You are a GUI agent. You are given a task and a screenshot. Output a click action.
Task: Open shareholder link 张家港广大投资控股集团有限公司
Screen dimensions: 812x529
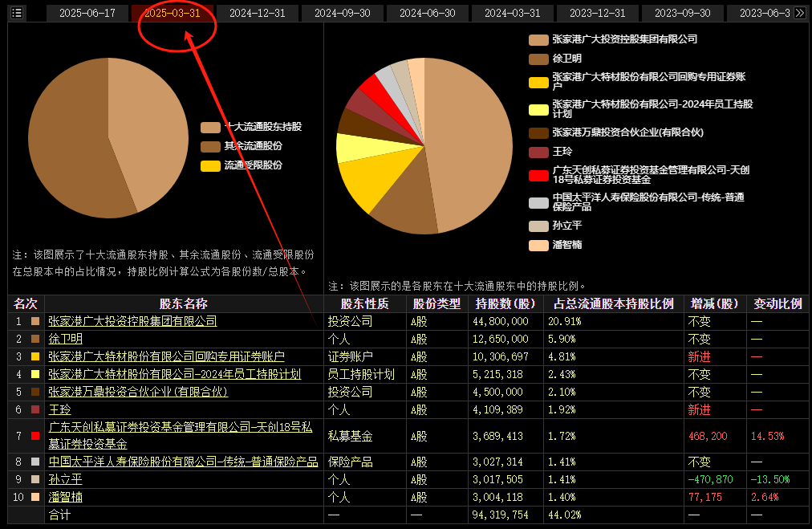pyautogui.click(x=132, y=321)
